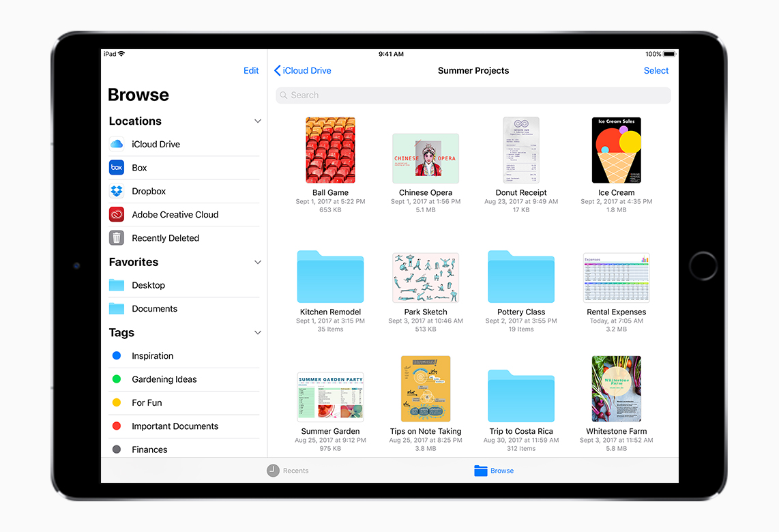Open Adobe Creative Cloud location

175,215
